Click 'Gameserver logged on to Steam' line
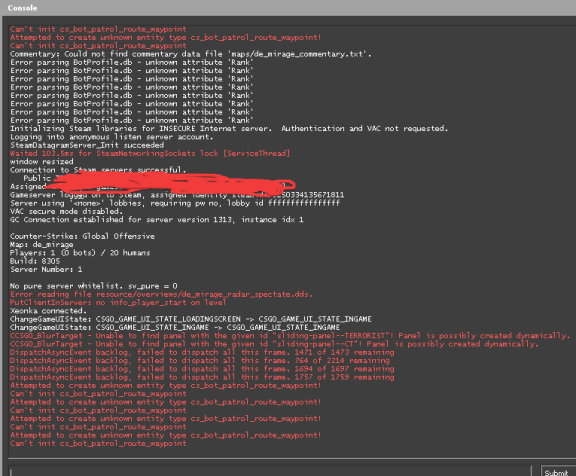 click(177, 195)
